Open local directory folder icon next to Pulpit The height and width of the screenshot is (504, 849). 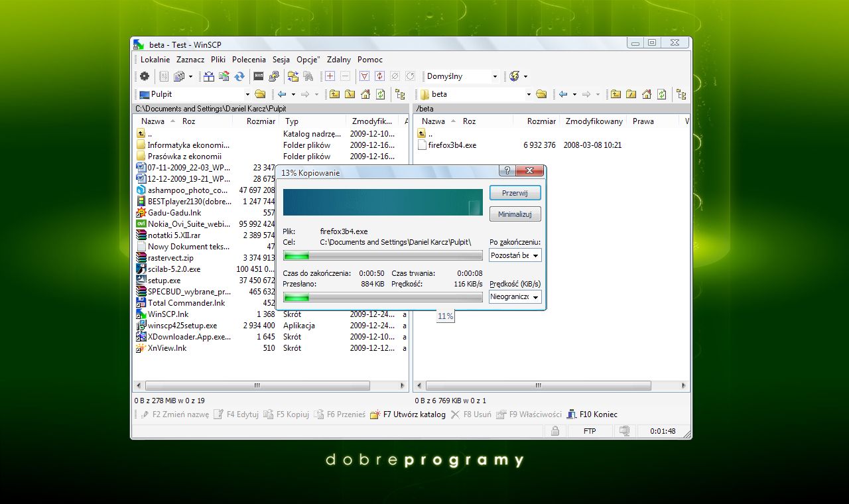pos(260,94)
